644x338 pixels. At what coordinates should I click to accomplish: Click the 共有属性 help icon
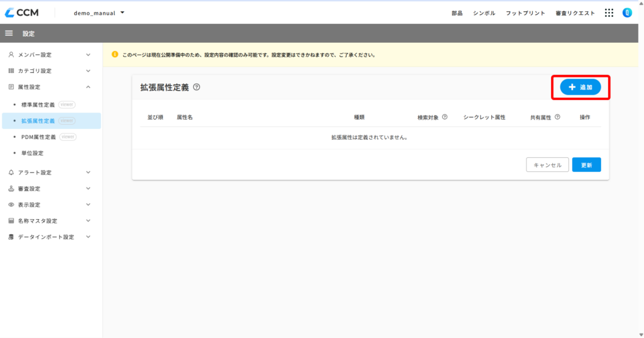pos(557,117)
